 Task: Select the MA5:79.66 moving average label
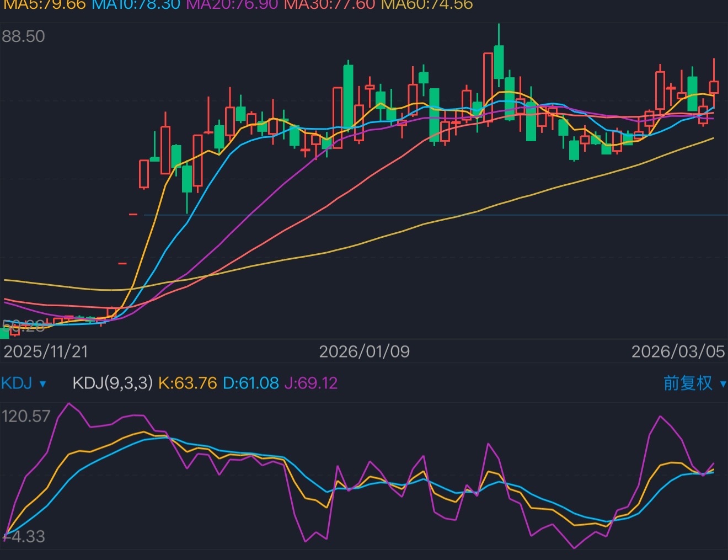click(x=45, y=5)
